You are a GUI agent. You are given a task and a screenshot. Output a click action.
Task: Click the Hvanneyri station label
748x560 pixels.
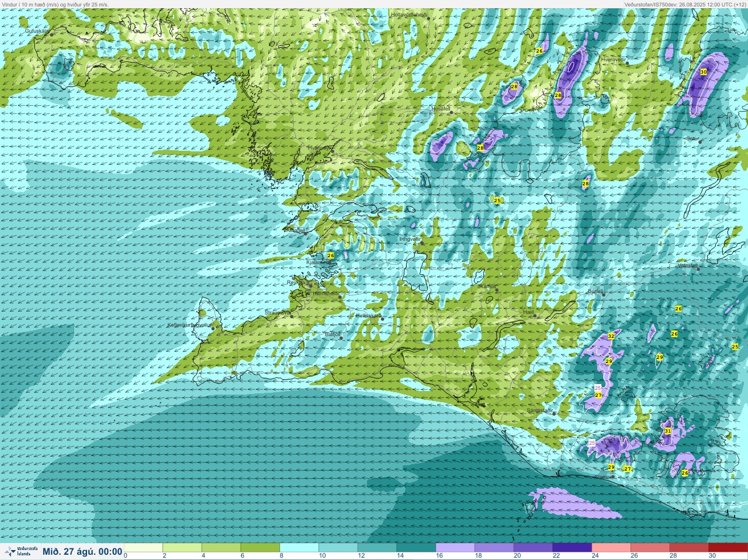[x=320, y=148]
